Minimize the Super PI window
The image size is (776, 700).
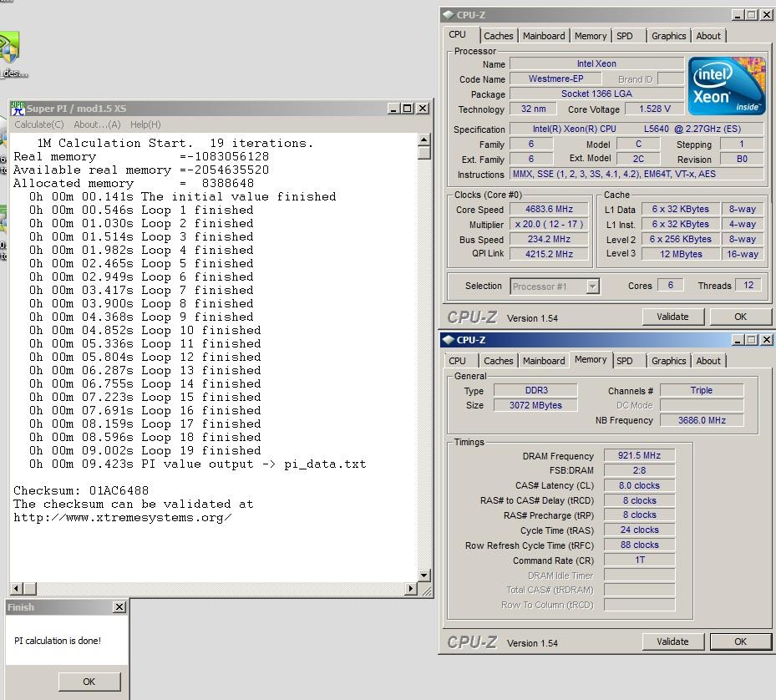point(393,109)
